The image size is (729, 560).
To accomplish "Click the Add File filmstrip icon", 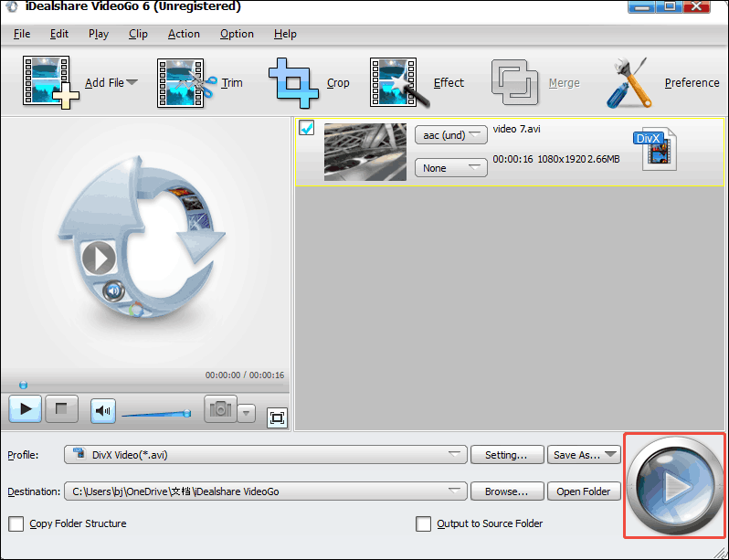I will 50,82.
